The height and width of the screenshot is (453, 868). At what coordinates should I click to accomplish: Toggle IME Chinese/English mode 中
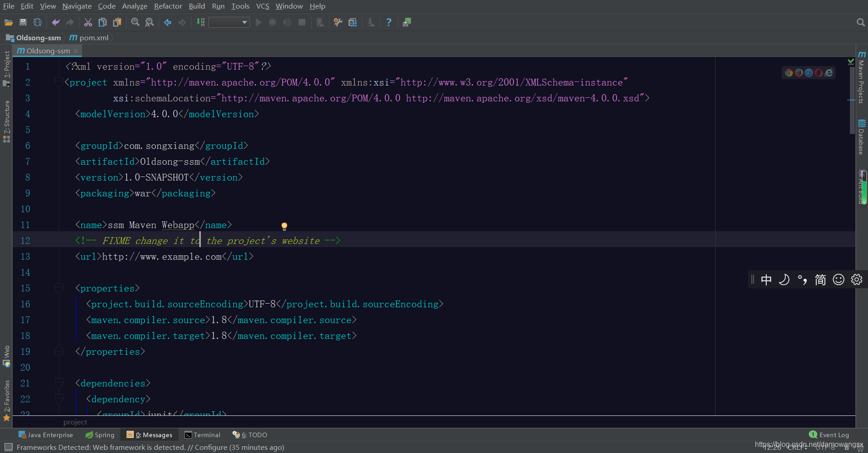pyautogui.click(x=766, y=280)
